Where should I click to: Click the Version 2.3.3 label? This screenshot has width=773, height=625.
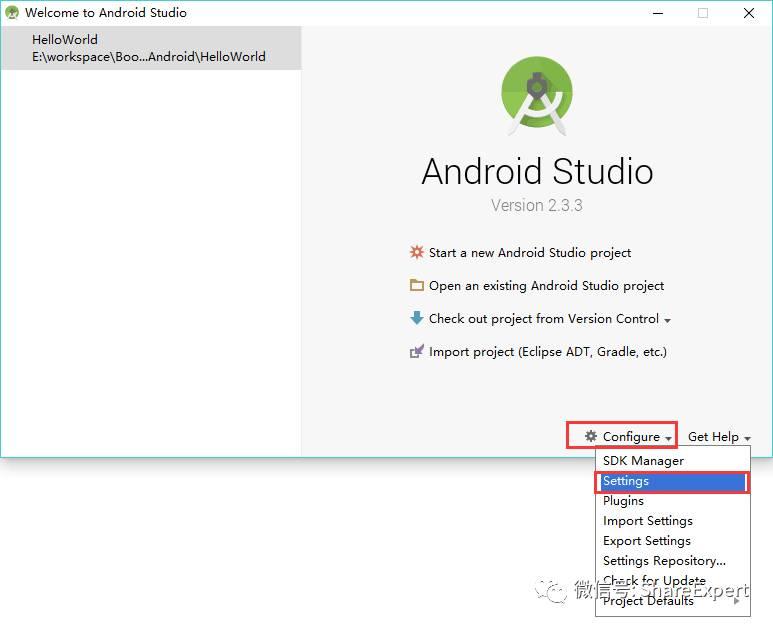pyautogui.click(x=536, y=205)
